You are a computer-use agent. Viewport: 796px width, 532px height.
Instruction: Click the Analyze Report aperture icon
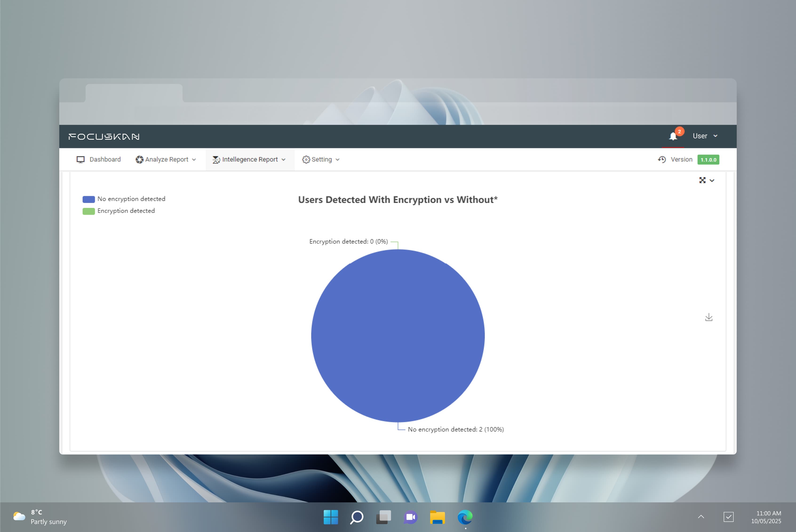tap(139, 159)
